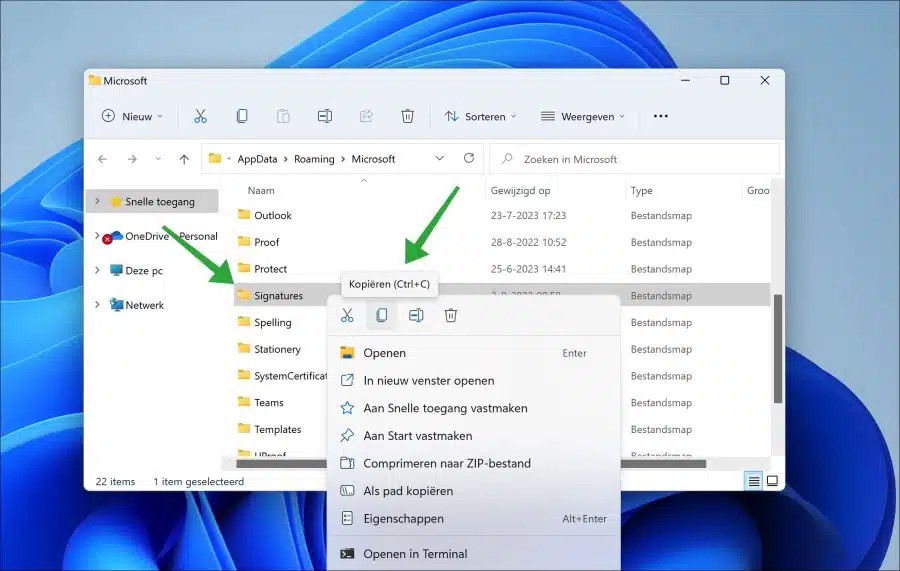This screenshot has width=900, height=571.
Task: Open the Nieuw dropdown button
Action: coord(132,116)
